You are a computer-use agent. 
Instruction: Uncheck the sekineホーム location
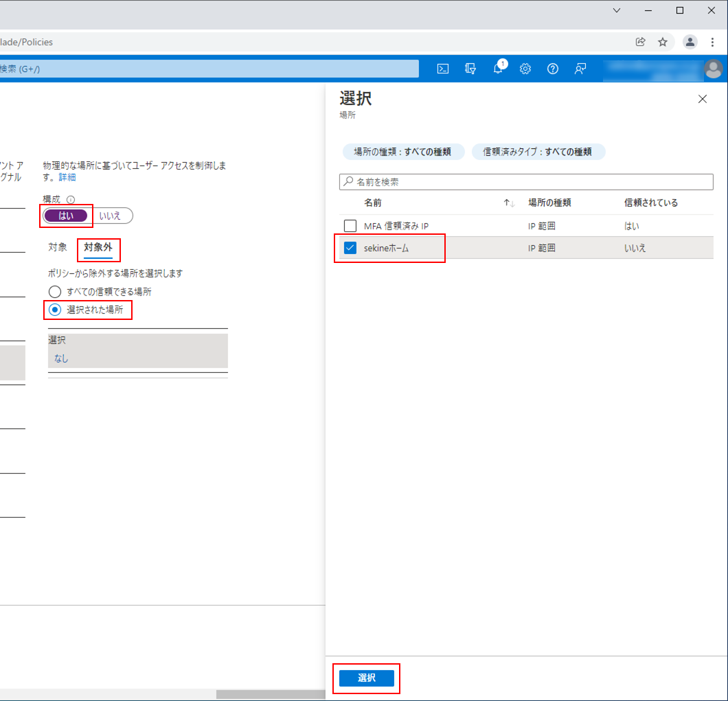tap(350, 248)
